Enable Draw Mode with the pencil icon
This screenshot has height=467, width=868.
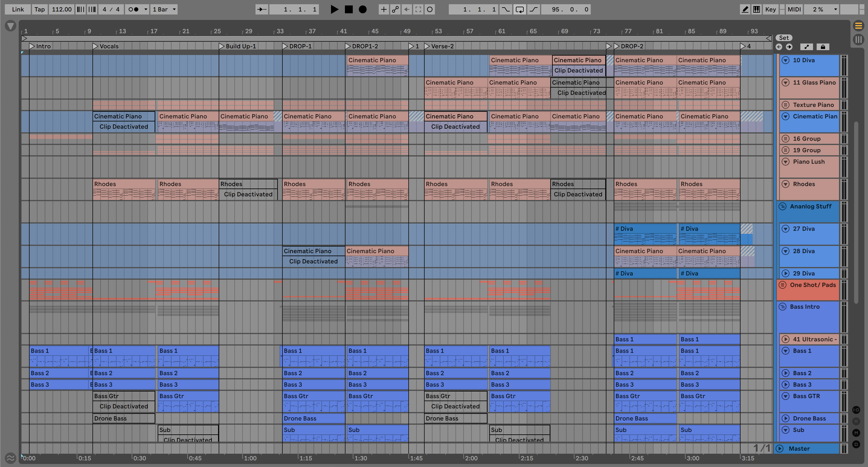click(745, 9)
